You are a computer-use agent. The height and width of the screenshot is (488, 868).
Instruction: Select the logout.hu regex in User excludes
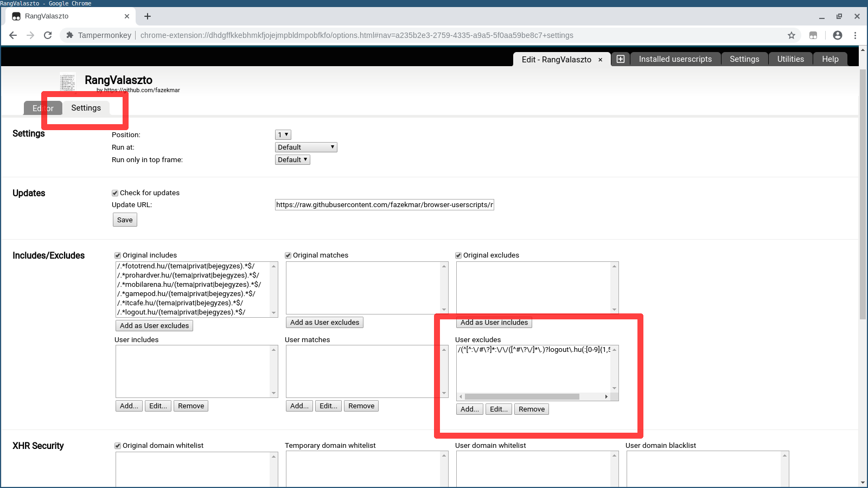coord(534,350)
